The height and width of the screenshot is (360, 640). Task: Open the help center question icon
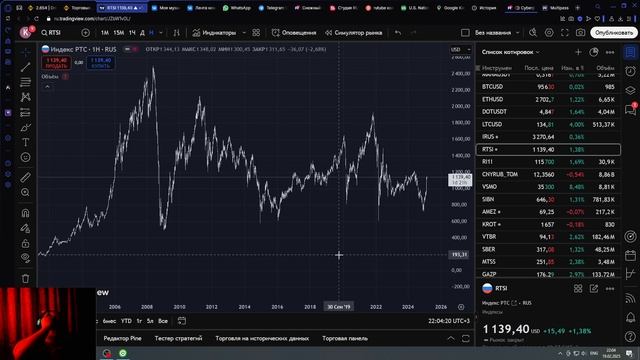point(630,336)
